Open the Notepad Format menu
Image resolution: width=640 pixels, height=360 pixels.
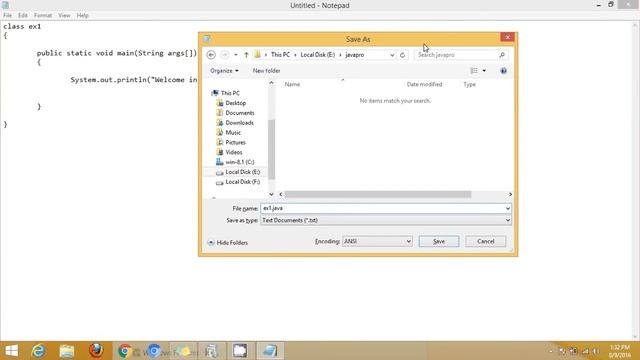point(43,15)
